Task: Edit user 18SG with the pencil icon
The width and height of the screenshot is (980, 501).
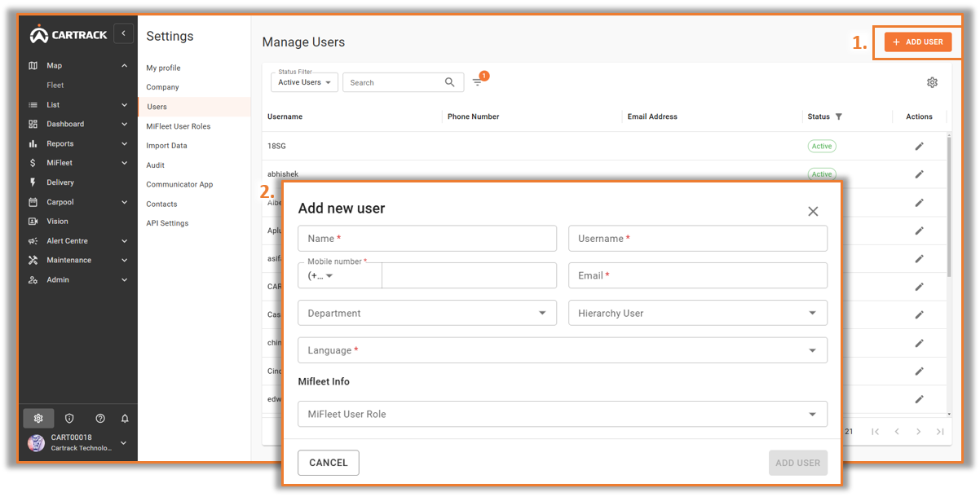Action: coord(919,146)
